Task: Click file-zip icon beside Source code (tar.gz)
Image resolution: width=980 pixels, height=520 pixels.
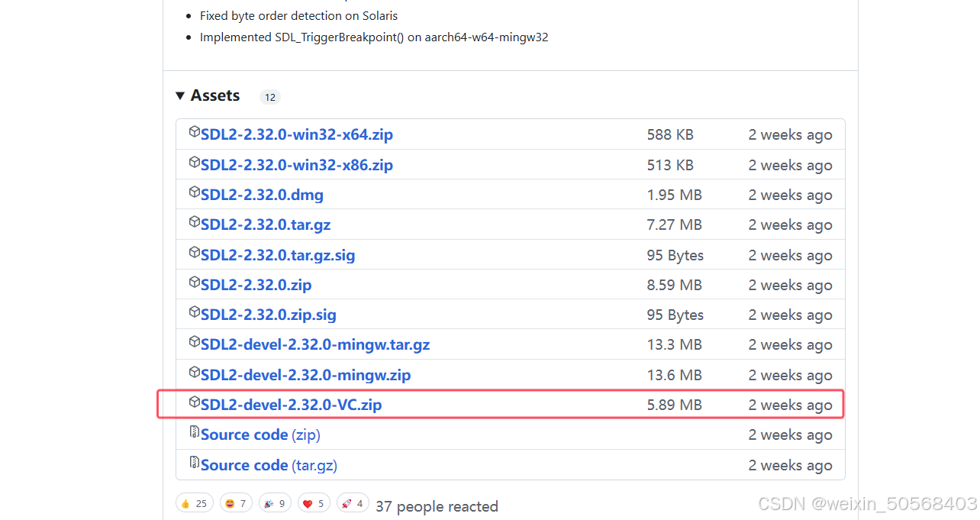Action: [194, 462]
